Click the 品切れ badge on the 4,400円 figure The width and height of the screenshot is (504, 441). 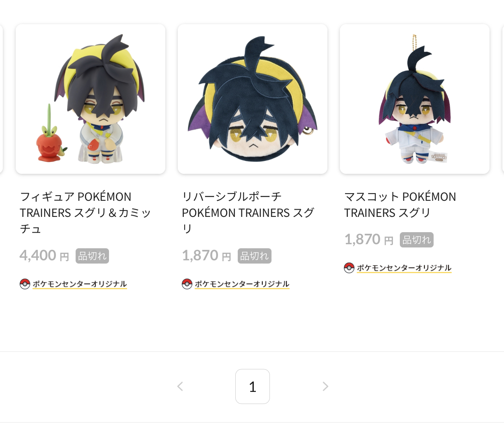[x=92, y=256]
